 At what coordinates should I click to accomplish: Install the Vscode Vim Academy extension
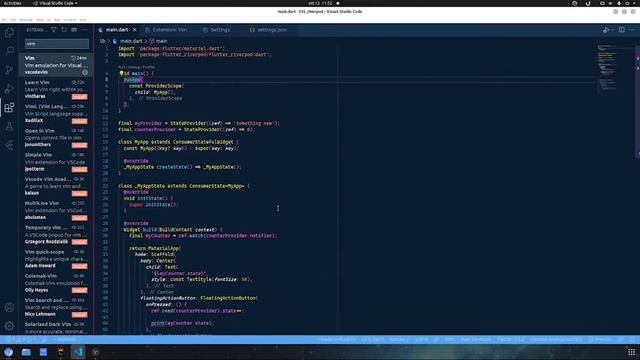click(x=80, y=193)
